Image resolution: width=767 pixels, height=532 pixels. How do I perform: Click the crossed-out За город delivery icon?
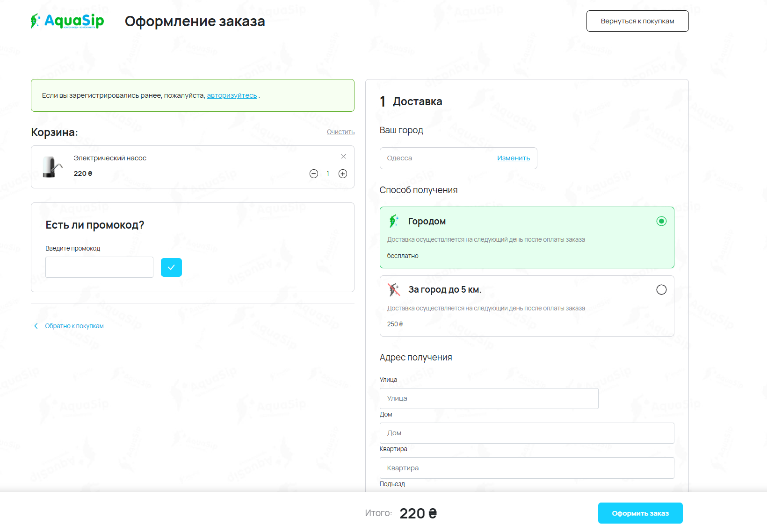click(x=394, y=290)
